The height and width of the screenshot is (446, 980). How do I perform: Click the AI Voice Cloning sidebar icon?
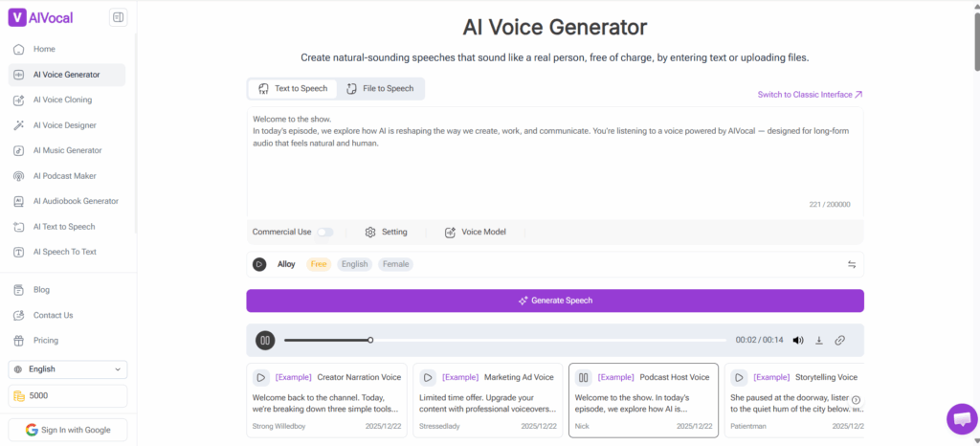[x=19, y=100]
